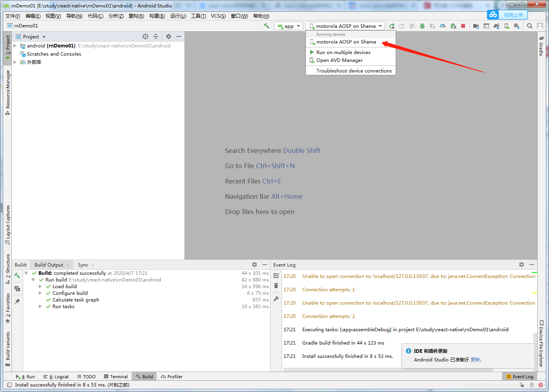The image size is (549, 392).
Task: Hide the Build panel with dash icon
Action: 265,265
